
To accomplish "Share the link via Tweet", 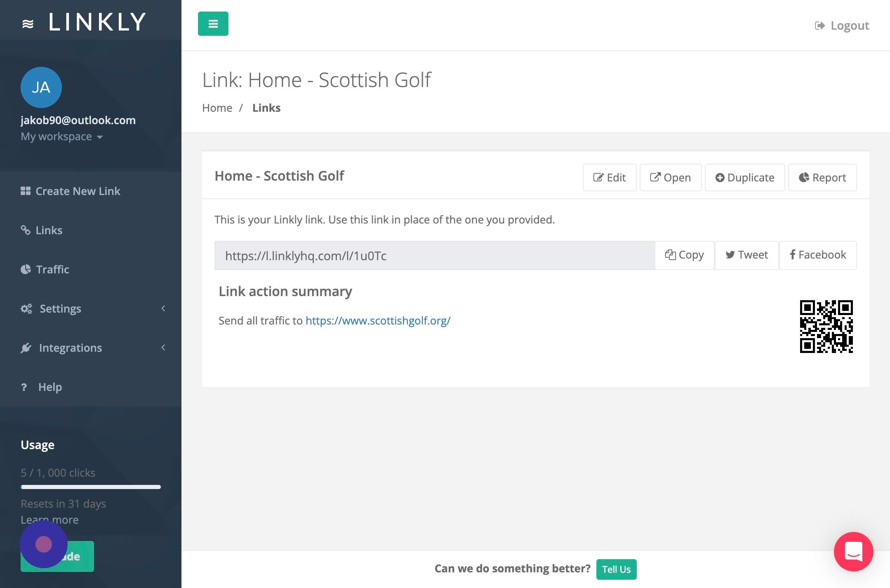I will coord(746,255).
